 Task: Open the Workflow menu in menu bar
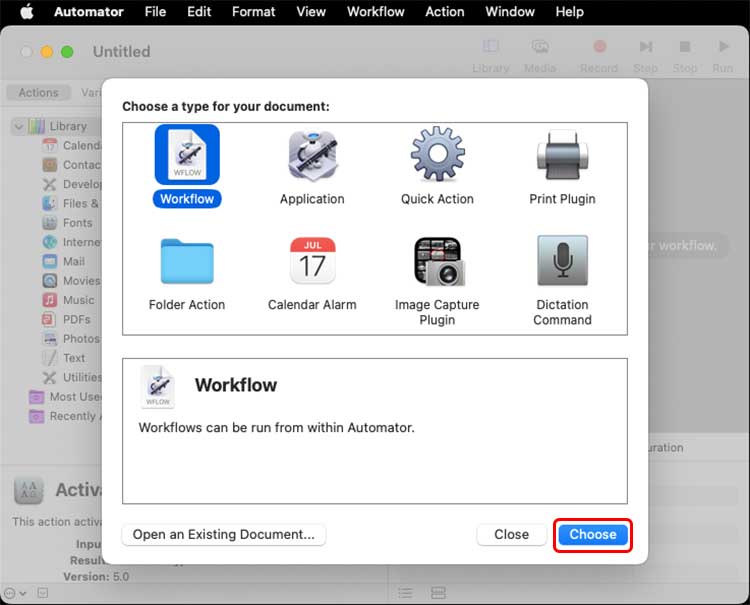[375, 11]
